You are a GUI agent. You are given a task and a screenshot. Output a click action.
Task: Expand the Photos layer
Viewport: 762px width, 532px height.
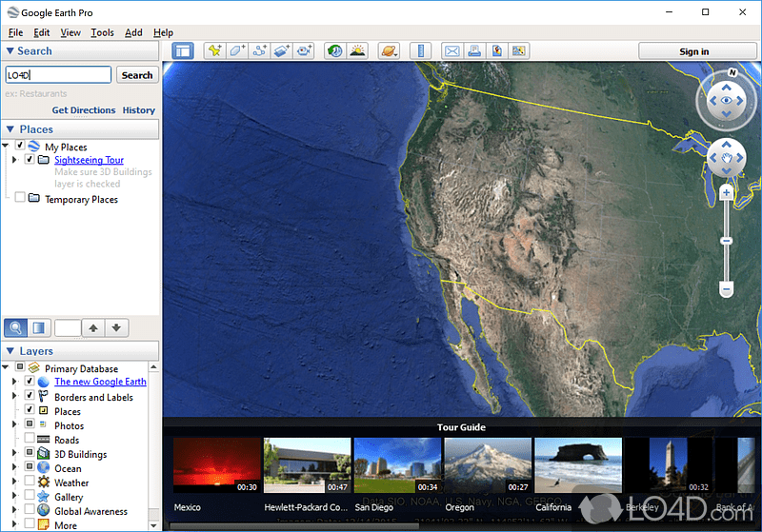coord(14,424)
